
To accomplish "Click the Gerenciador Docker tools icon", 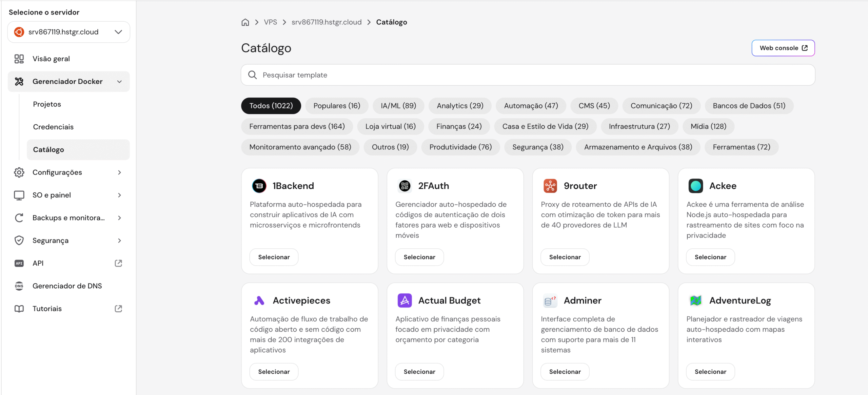I will click(x=19, y=81).
